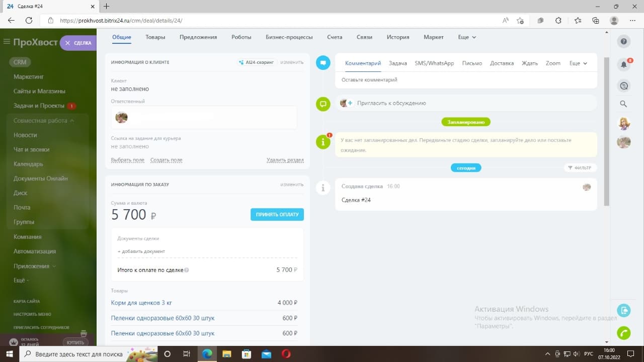Screen dimensions: 644x362
Task: Open the search magnifier in right sidebar
Action: pyautogui.click(x=623, y=104)
